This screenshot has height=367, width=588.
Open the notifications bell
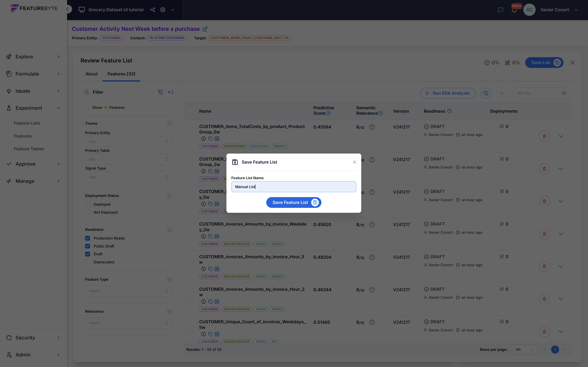tap(514, 10)
